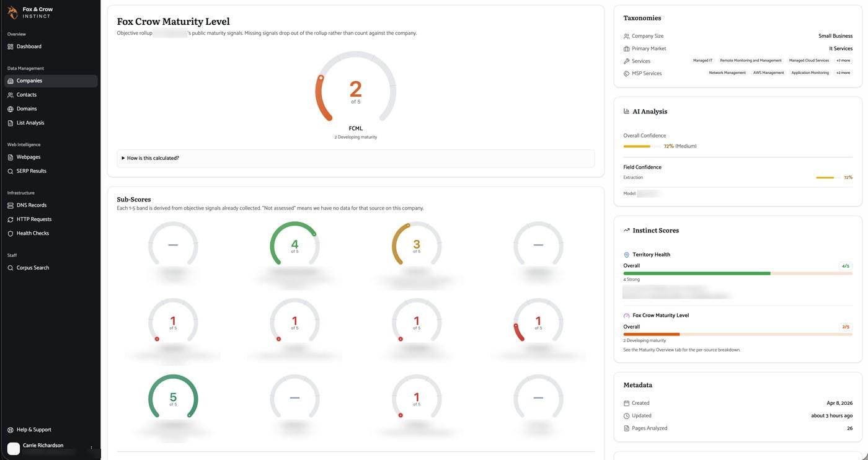This screenshot has height=460, width=868.
Task: Open the user menu three-dot button
Action: tap(91, 448)
